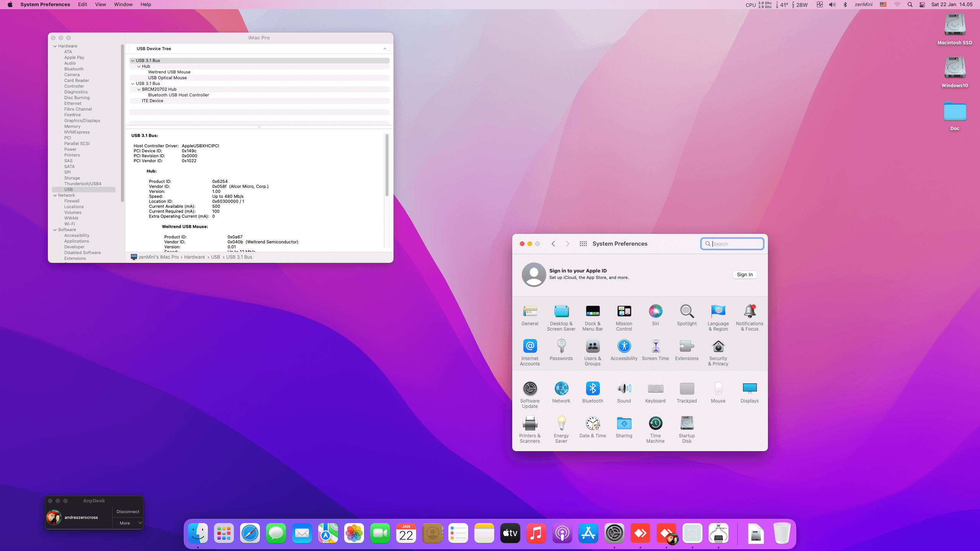
Task: Open Dock & Menu Bar preferences
Action: click(593, 318)
